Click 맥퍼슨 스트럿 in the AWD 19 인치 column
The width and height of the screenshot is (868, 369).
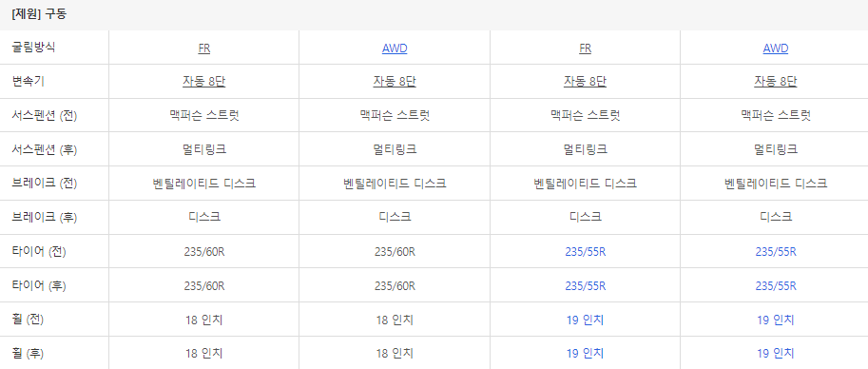click(776, 115)
